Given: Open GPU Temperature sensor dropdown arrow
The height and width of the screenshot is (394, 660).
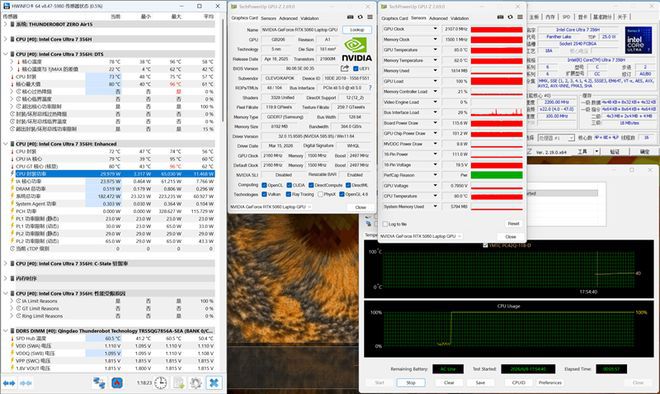Looking at the screenshot, I should (435, 50).
